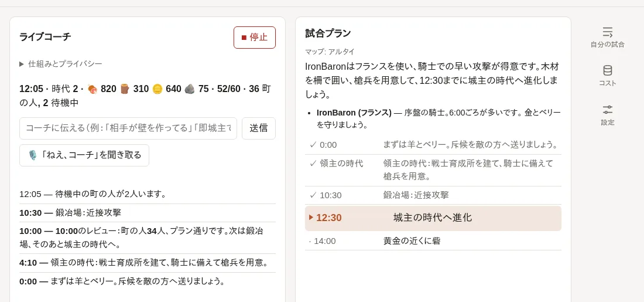
Task: Select the 領主の時代 checked plan row
Action: click(433, 170)
